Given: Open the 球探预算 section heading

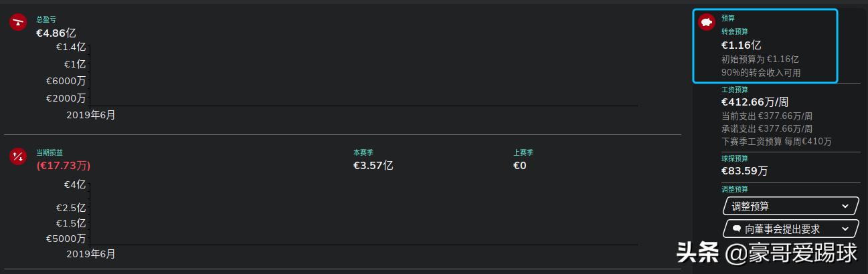Looking at the screenshot, I should (735, 158).
